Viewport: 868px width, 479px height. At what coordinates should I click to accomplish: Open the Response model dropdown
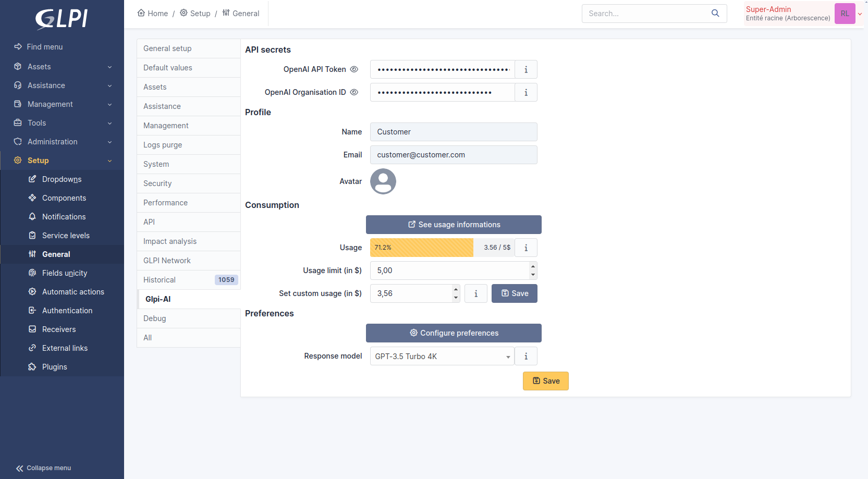coord(442,357)
